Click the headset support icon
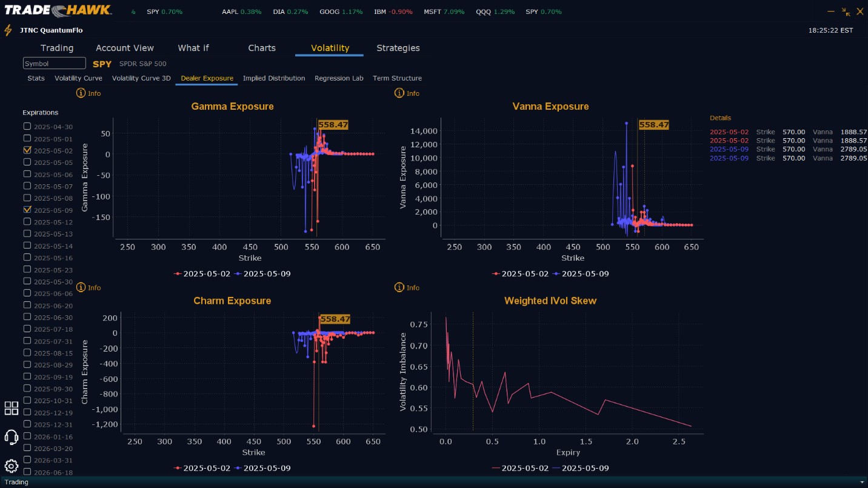 pos(12,437)
